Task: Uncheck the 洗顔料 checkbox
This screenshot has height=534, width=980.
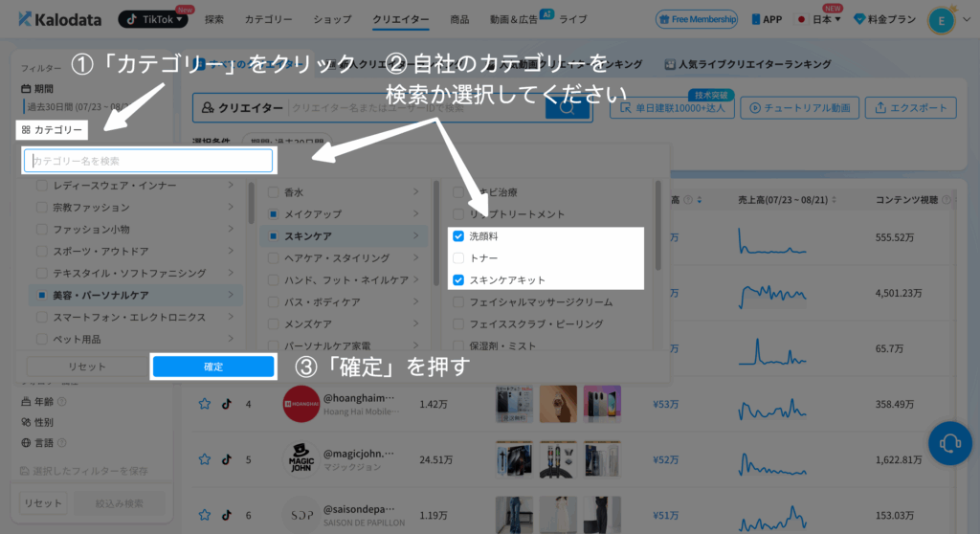Action: (458, 235)
